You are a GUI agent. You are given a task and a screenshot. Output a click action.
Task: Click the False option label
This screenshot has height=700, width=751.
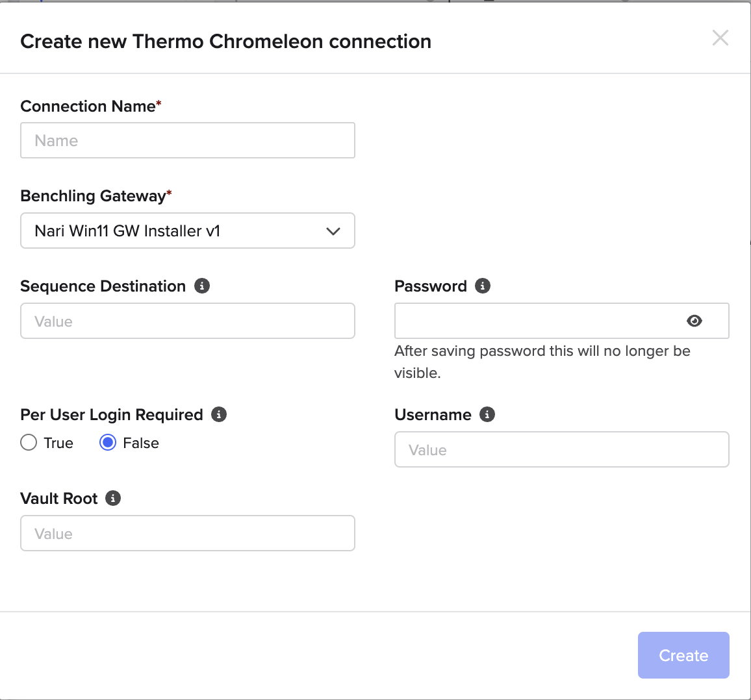[x=141, y=443]
